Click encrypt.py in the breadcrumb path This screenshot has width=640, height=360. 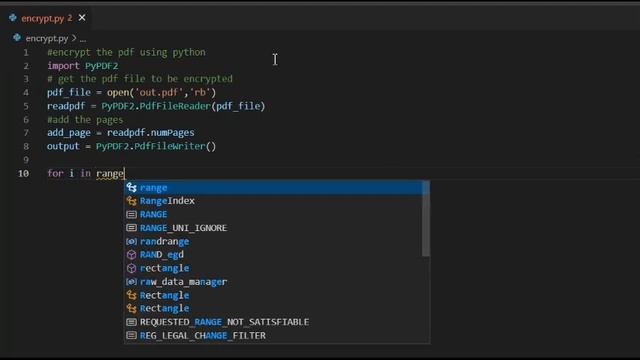pyautogui.click(x=47, y=38)
